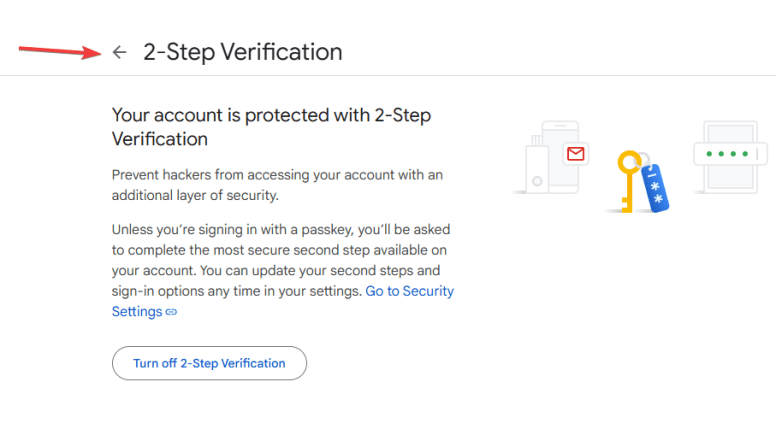Viewport: 776px width, 429px height.
Task: Click the "Settings" word on the link's second line
Action: coord(137,312)
